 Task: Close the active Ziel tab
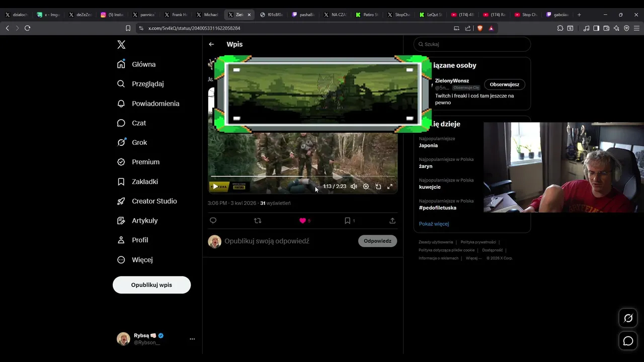[x=249, y=15]
